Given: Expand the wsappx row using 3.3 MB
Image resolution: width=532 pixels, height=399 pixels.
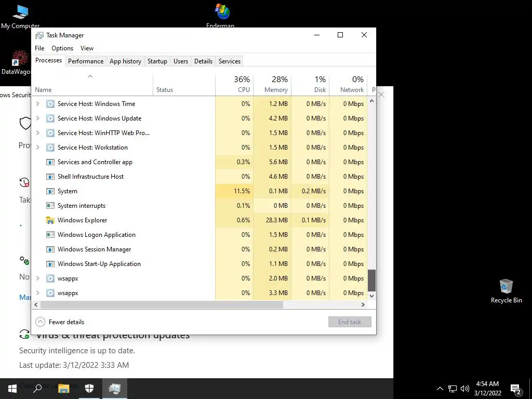Looking at the screenshot, I should coord(37,293).
